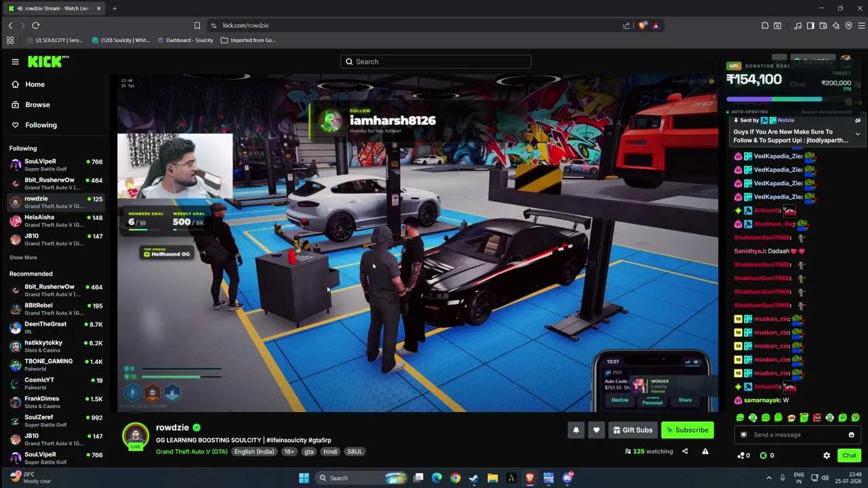Focus the Send a message field

click(797, 435)
